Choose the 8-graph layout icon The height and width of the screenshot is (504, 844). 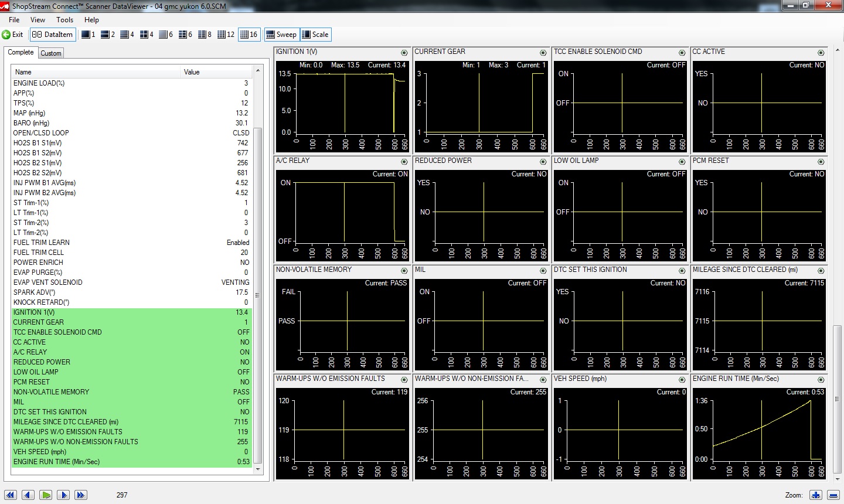205,35
